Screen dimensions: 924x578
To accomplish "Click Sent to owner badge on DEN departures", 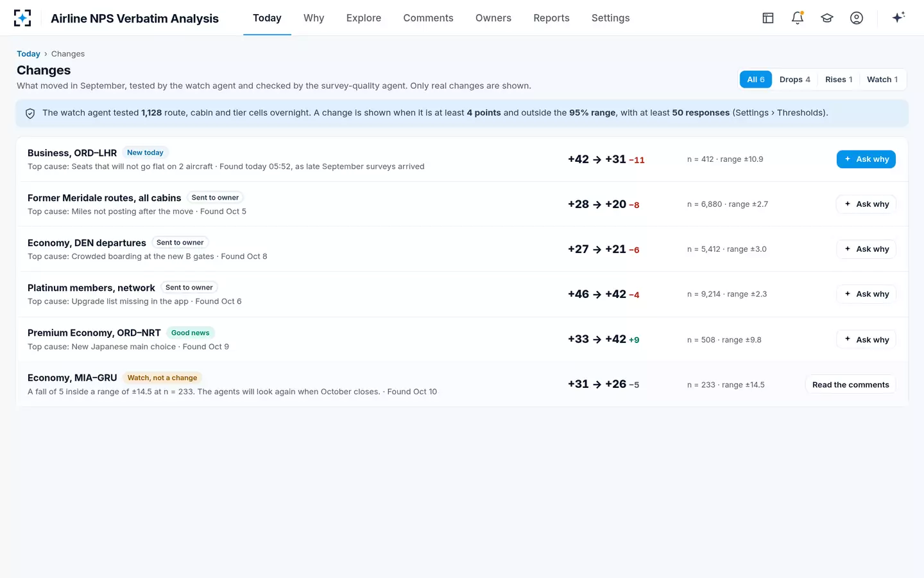I will pyautogui.click(x=180, y=243).
